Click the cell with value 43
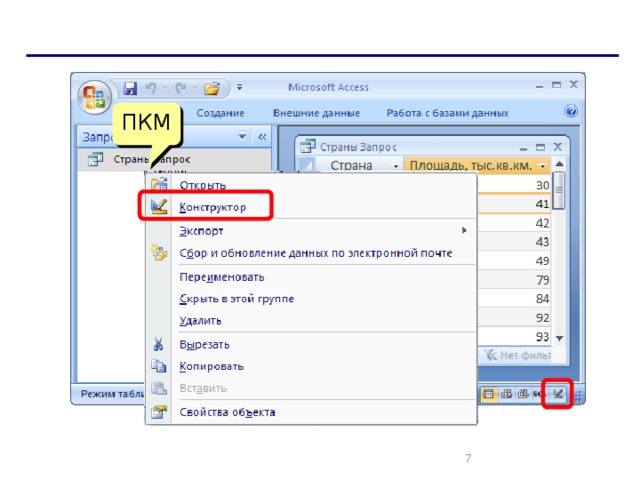This screenshot has width=640, height=480. pos(514,242)
